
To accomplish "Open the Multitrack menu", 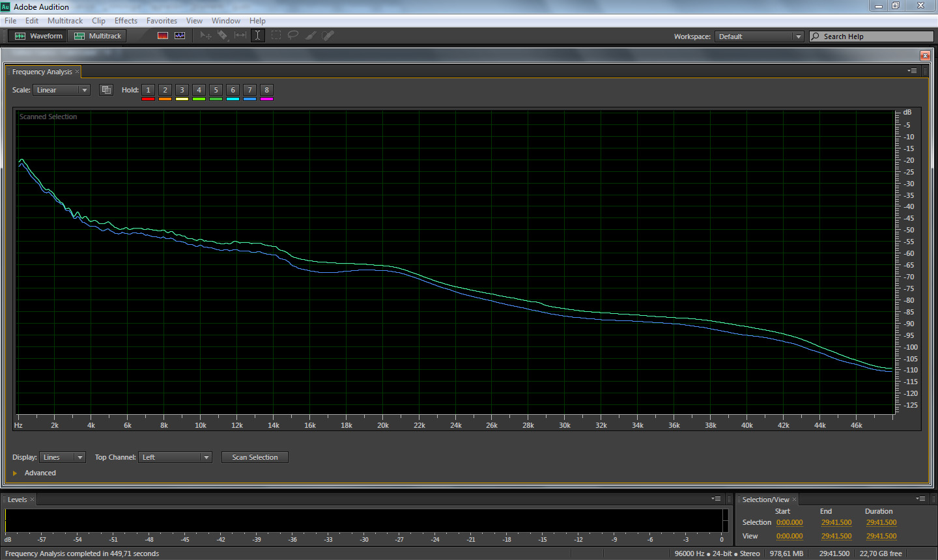I will coord(65,21).
